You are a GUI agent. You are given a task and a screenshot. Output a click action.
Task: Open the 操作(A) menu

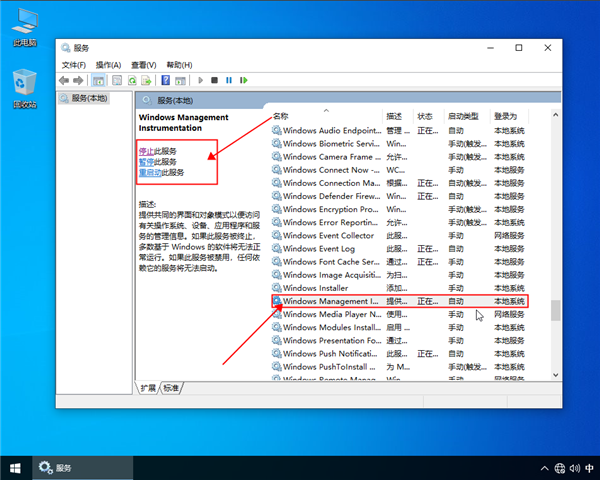[108, 64]
